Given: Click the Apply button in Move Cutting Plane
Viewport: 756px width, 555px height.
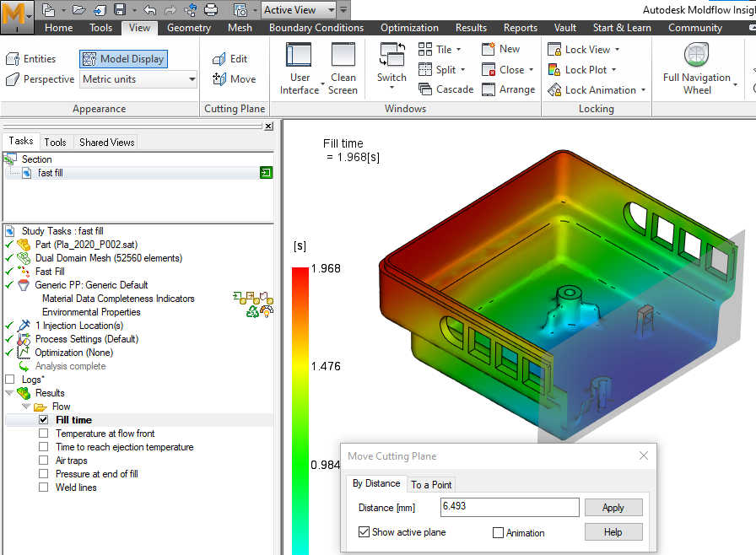Looking at the screenshot, I should (613, 507).
